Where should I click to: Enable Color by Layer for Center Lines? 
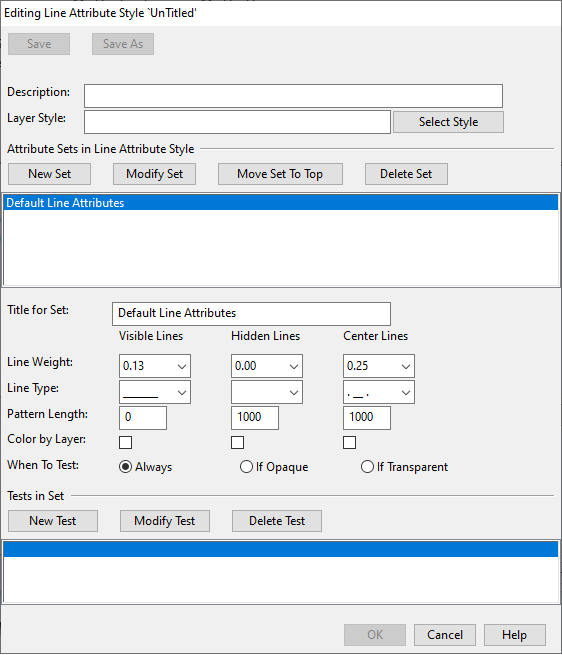349,442
